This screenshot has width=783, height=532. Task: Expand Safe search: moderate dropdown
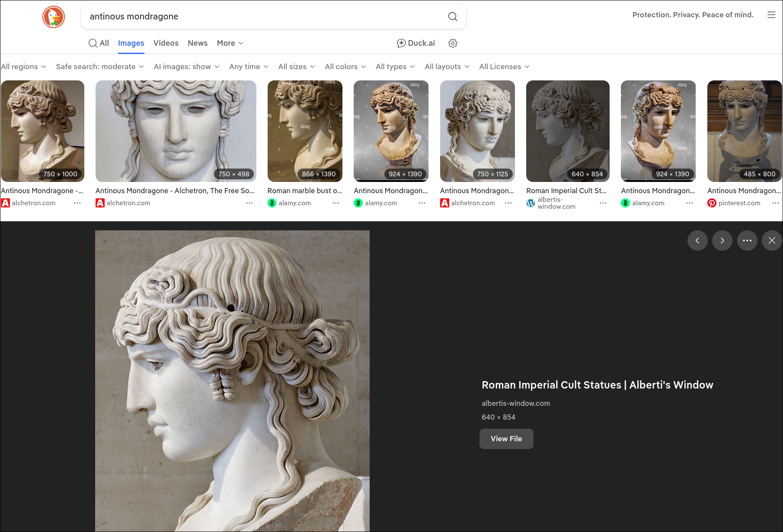tap(100, 67)
